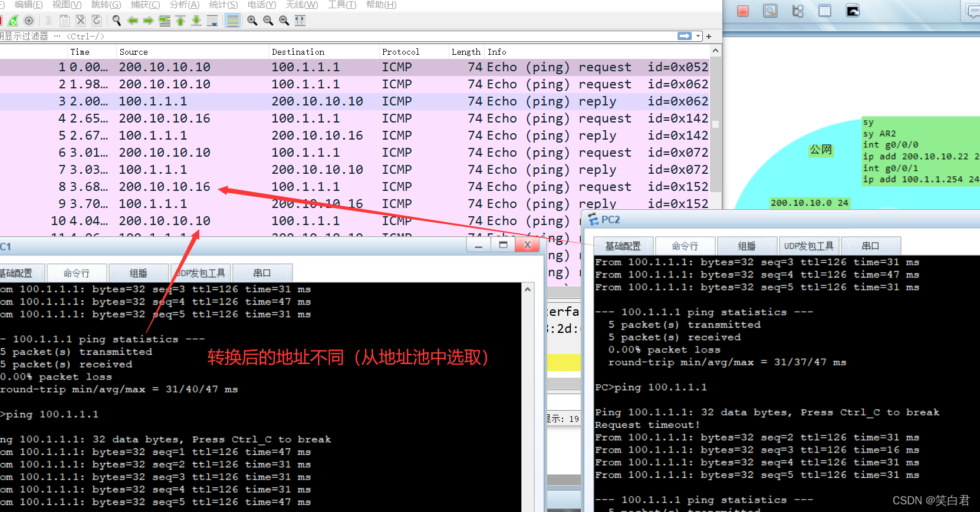Zoom out the packet text
The height and width of the screenshot is (512, 980).
pyautogui.click(x=268, y=21)
